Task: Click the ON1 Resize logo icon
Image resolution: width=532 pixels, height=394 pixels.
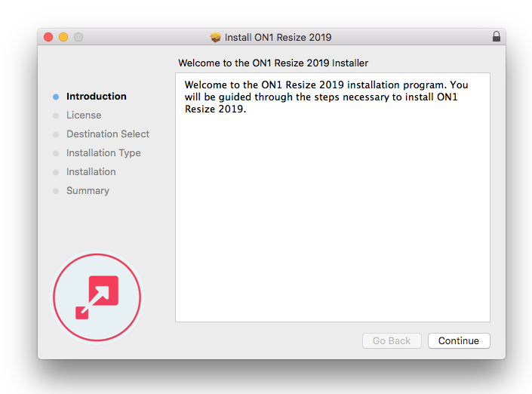Action: coord(97,297)
